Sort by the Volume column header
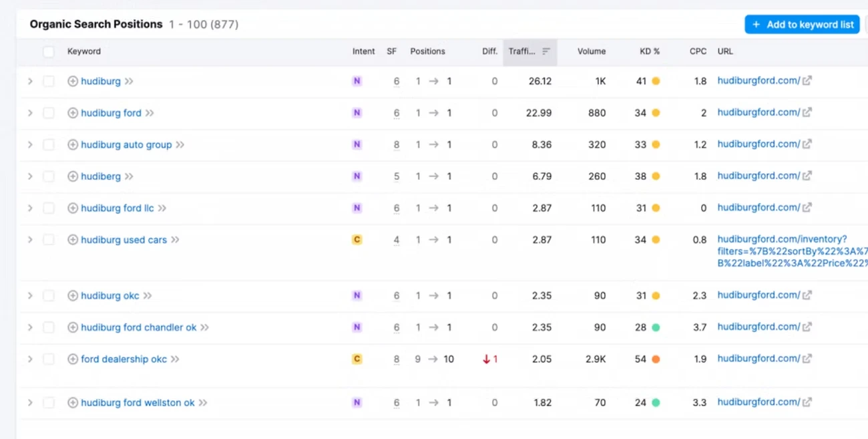The height and width of the screenshot is (439, 868). tap(592, 51)
